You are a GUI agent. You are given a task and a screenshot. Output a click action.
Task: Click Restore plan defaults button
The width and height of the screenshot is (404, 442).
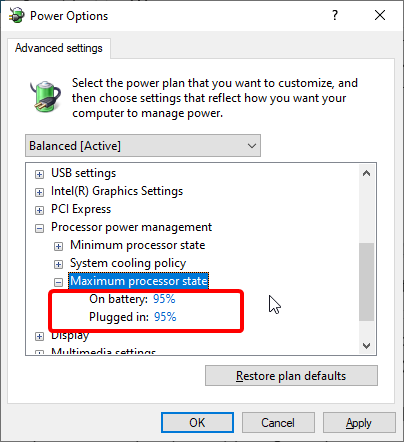pyautogui.click(x=291, y=376)
